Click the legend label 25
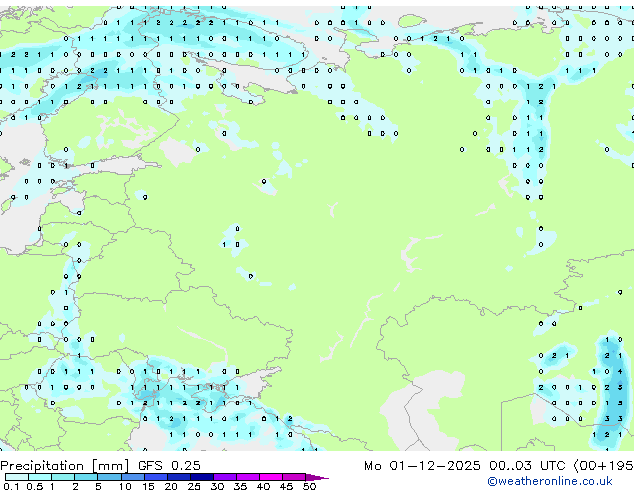Screen dimensions: 634x490 tap(194, 486)
